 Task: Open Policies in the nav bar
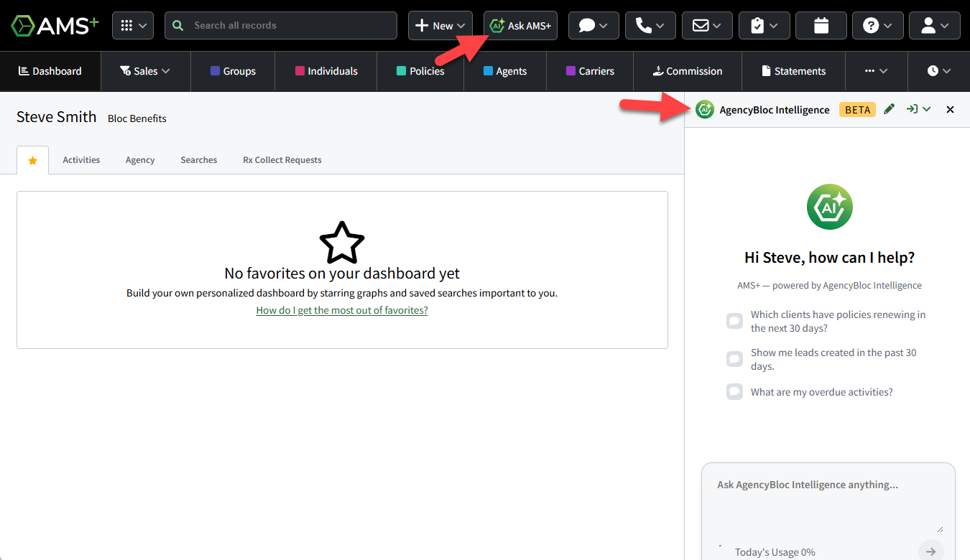[x=420, y=71]
